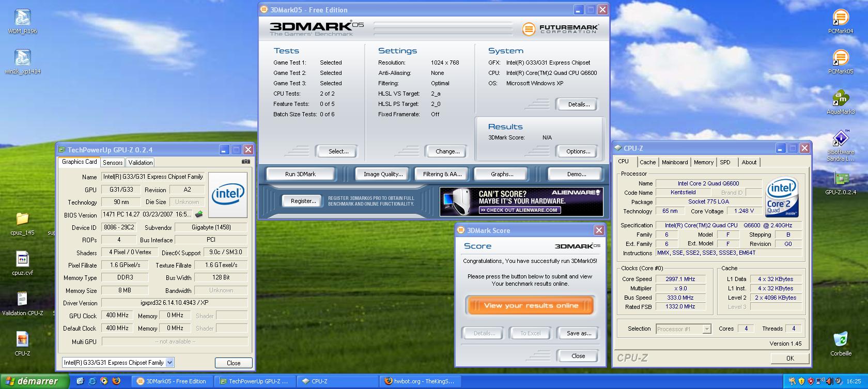Click GPU-Z screenshot camera icon
The height and width of the screenshot is (389, 868).
pyautogui.click(x=246, y=162)
